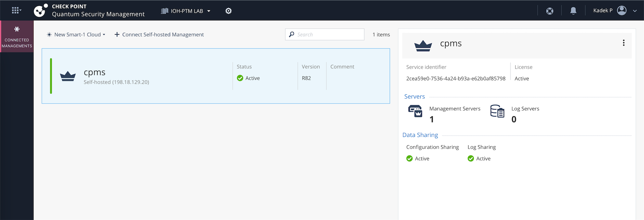Open cpms three-dot options menu
This screenshot has height=220, width=644.
624,43
